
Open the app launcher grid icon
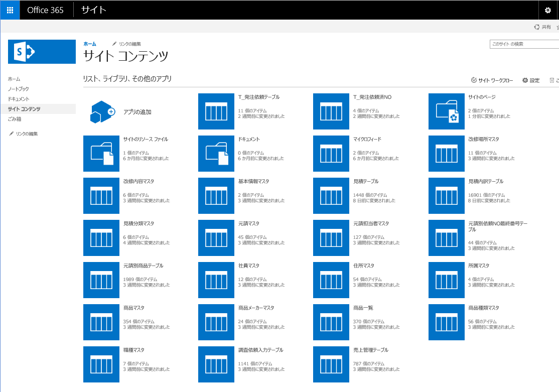point(10,10)
